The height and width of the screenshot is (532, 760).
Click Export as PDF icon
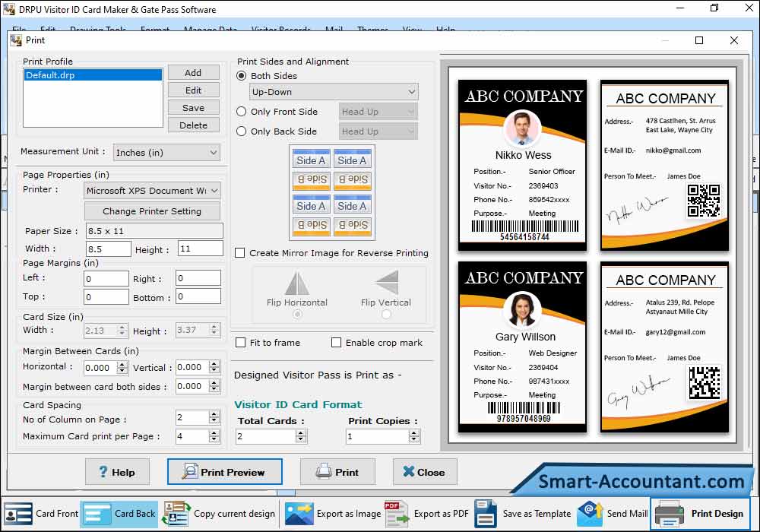coord(397,514)
